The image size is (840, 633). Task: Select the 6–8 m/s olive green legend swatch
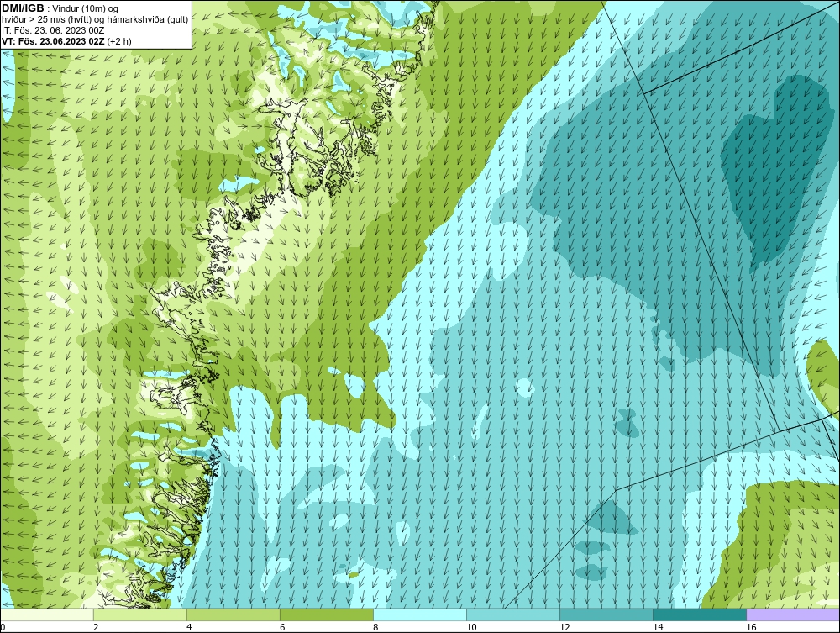coord(327,615)
